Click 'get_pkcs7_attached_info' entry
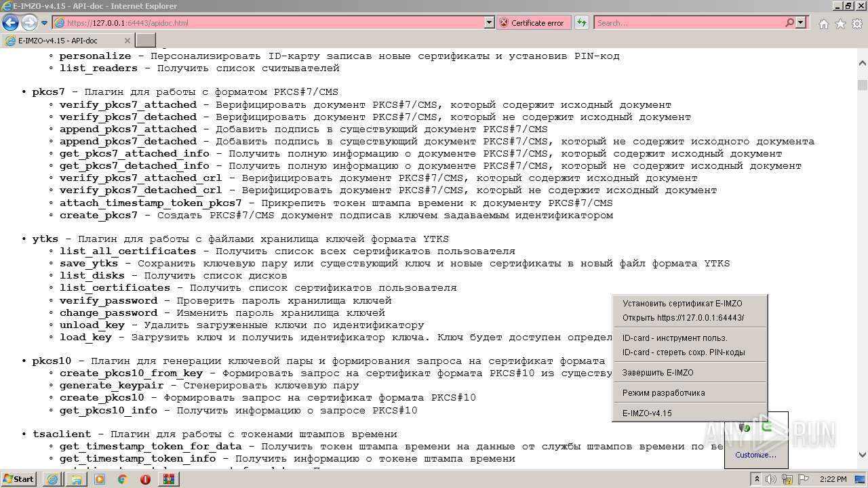The height and width of the screenshot is (488, 868). [134, 154]
